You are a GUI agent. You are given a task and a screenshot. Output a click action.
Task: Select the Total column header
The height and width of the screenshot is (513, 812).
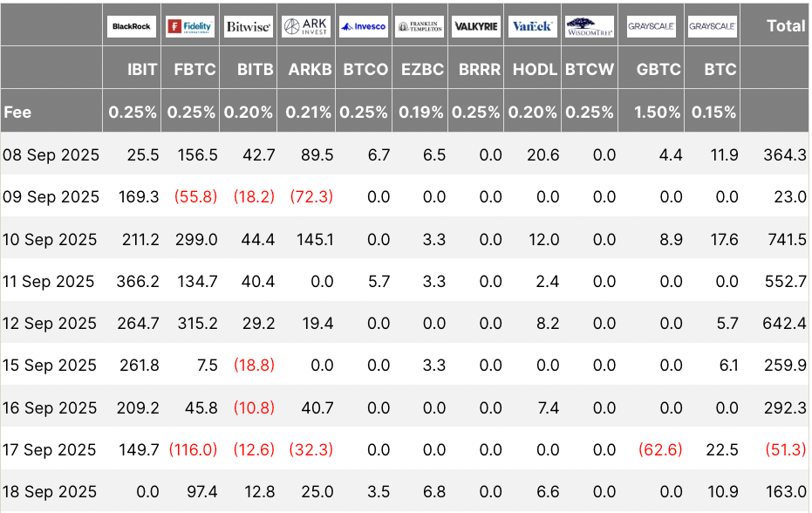pos(785,26)
